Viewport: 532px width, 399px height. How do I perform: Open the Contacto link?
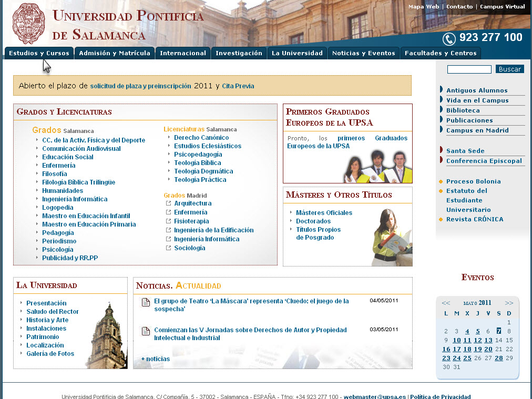[x=459, y=6]
